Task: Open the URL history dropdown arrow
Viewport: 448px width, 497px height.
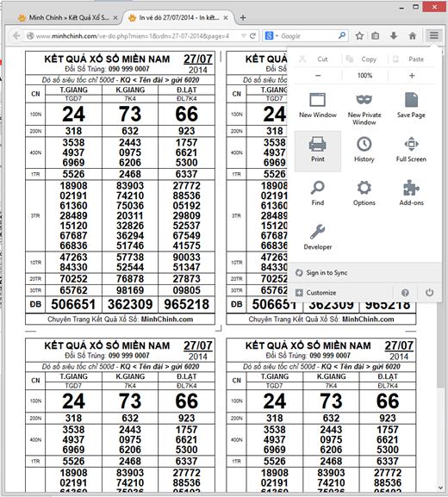Action: coord(243,36)
